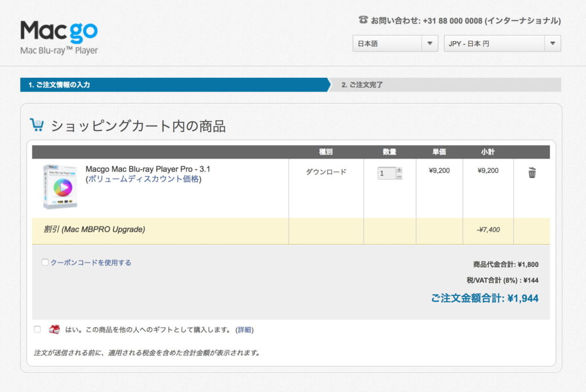
Task: Open the 日本語 language dropdown
Action: click(395, 43)
